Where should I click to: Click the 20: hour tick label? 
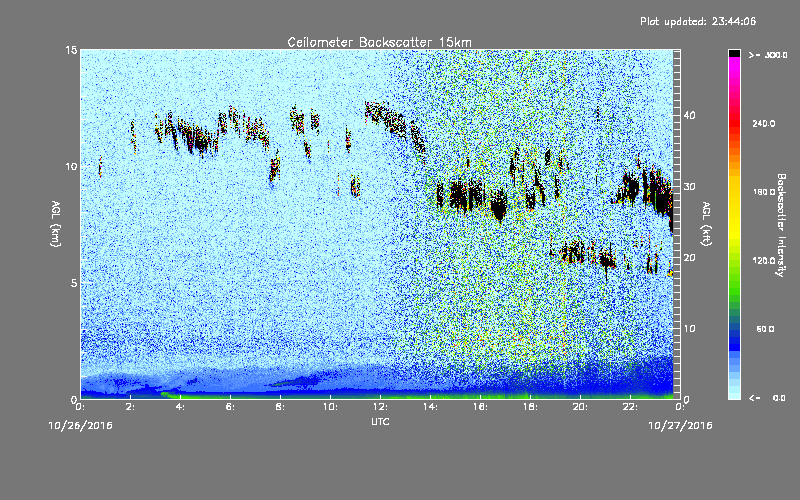pos(581,407)
